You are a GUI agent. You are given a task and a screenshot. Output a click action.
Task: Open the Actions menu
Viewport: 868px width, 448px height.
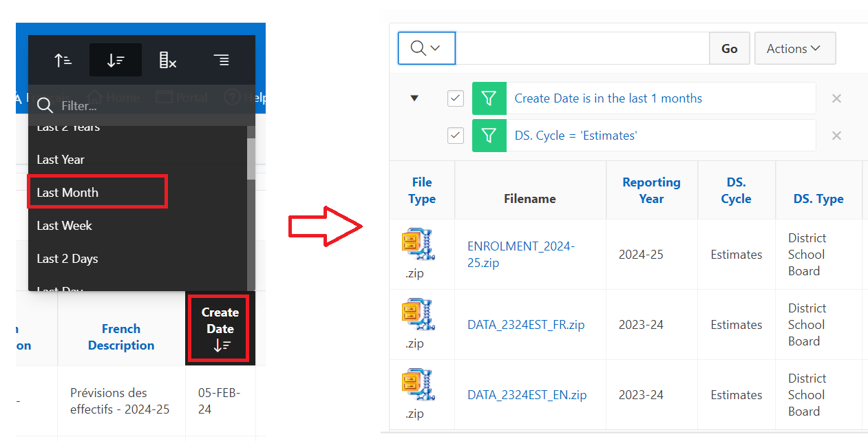[x=794, y=48]
